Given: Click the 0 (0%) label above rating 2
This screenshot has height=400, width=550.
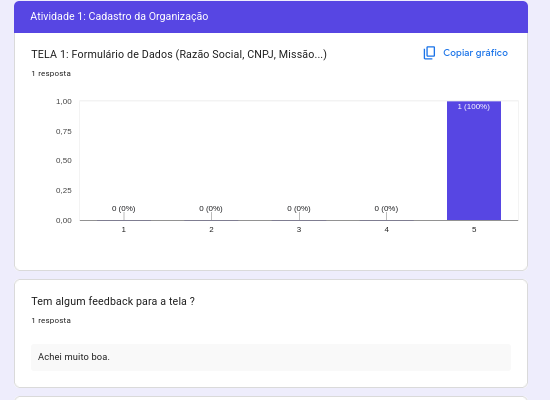Looking at the screenshot, I should coord(211,208).
